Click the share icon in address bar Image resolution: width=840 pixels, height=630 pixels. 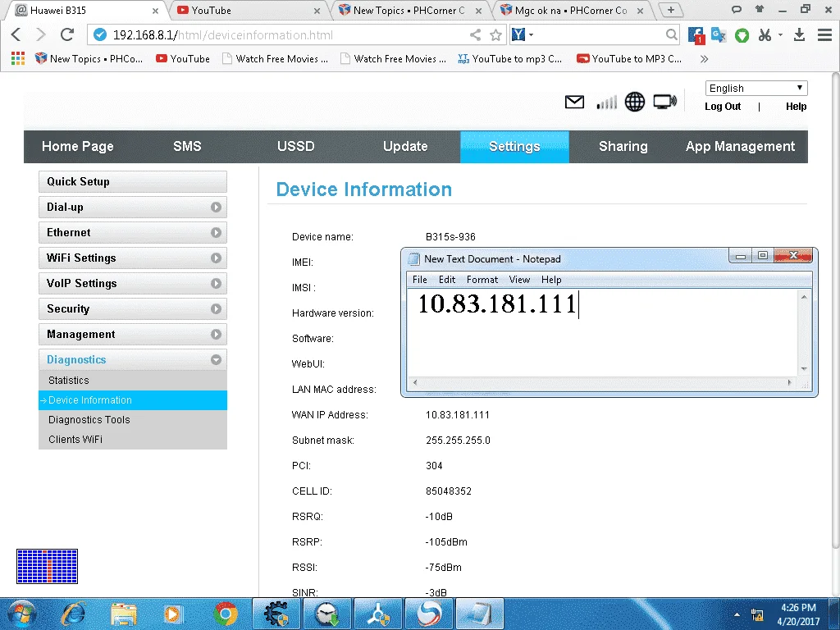click(475, 34)
